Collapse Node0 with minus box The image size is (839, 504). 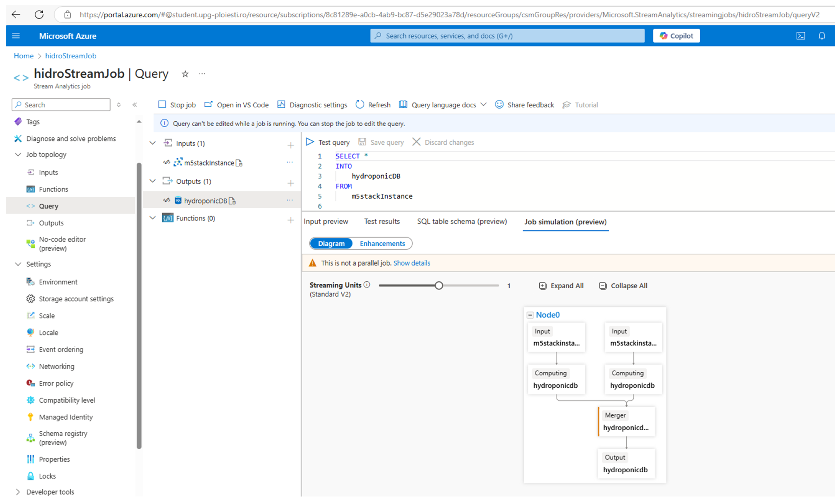530,315
